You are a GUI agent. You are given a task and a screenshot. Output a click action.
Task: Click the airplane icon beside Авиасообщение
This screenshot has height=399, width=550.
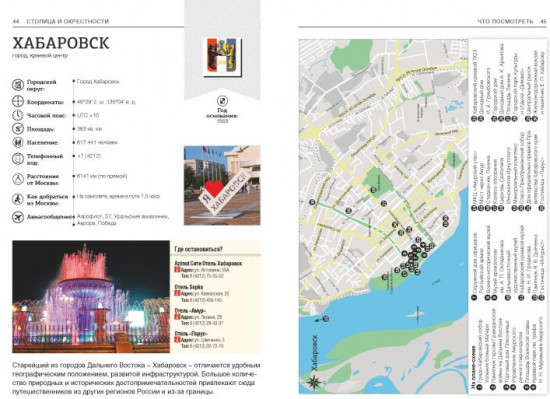[18, 217]
